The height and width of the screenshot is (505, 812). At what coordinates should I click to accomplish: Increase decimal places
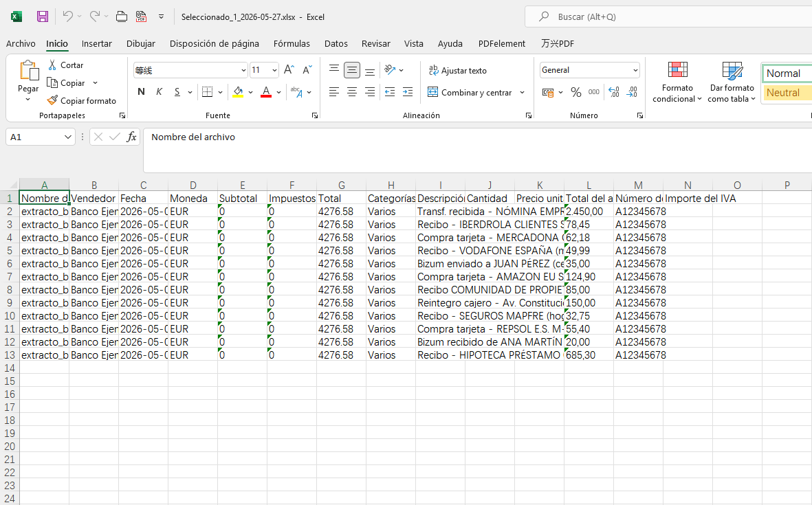pos(614,92)
